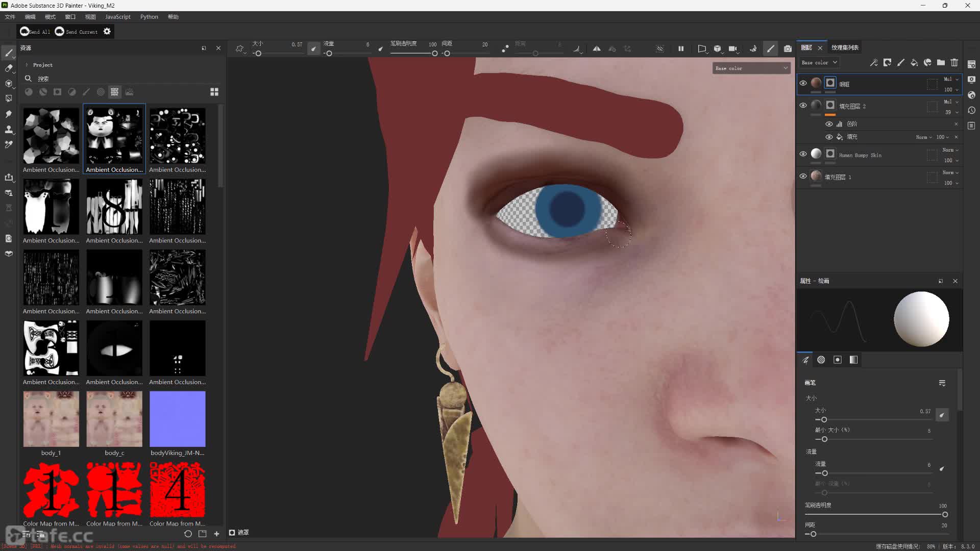Viewport: 980px width, 551px height.
Task: Open viewport Base color channel dropdown
Action: [x=751, y=68]
